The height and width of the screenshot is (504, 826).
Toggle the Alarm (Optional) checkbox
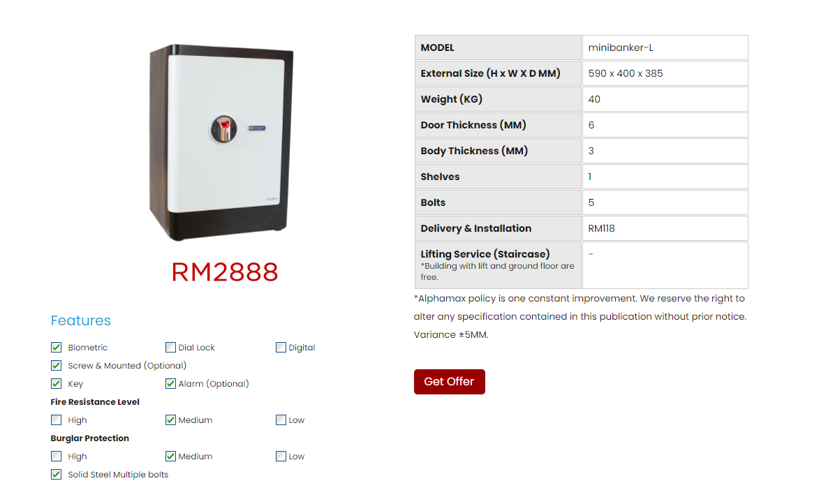pyautogui.click(x=170, y=383)
